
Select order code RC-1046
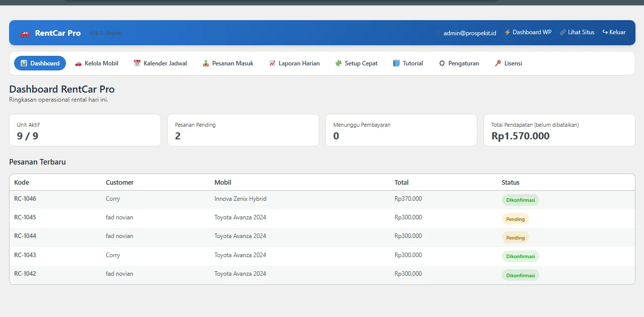pos(25,199)
